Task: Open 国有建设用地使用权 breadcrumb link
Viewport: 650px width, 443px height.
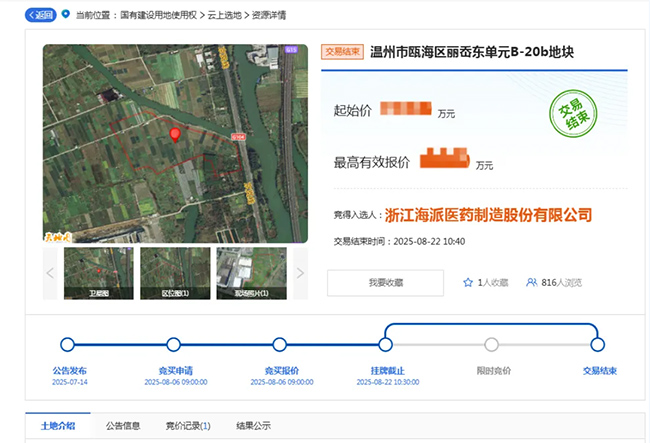Action: click(x=158, y=15)
